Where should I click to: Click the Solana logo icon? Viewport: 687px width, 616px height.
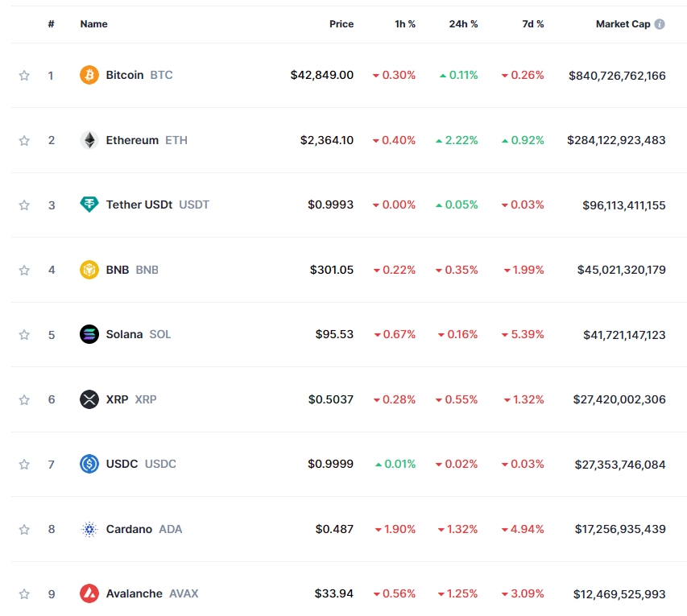pyautogui.click(x=89, y=334)
